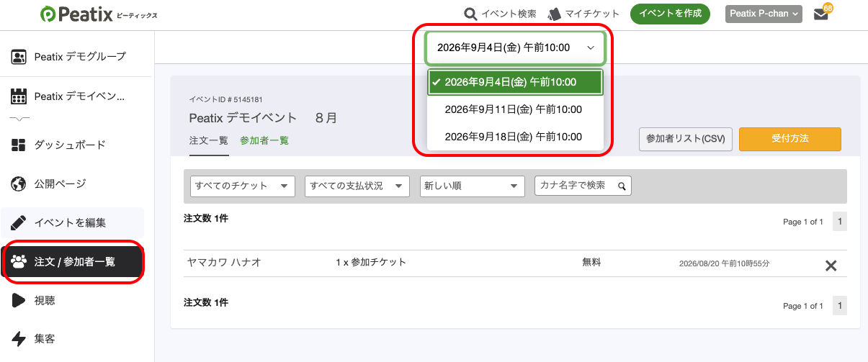Select 2026年9月11日(金) 午前10:00 option

click(x=515, y=109)
